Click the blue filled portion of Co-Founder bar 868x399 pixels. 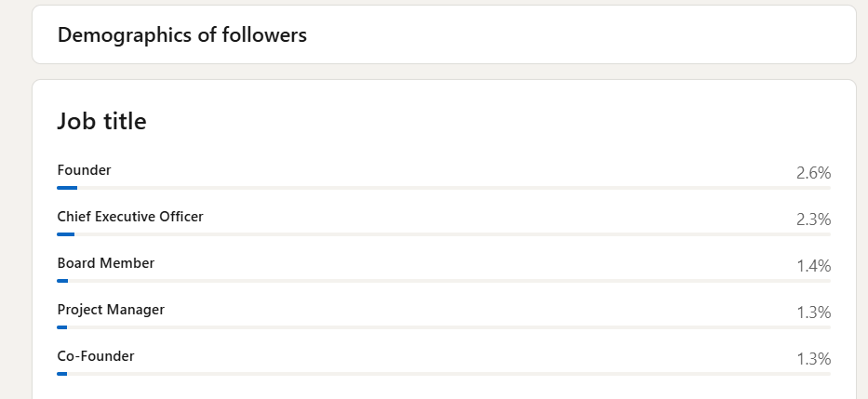click(61, 374)
